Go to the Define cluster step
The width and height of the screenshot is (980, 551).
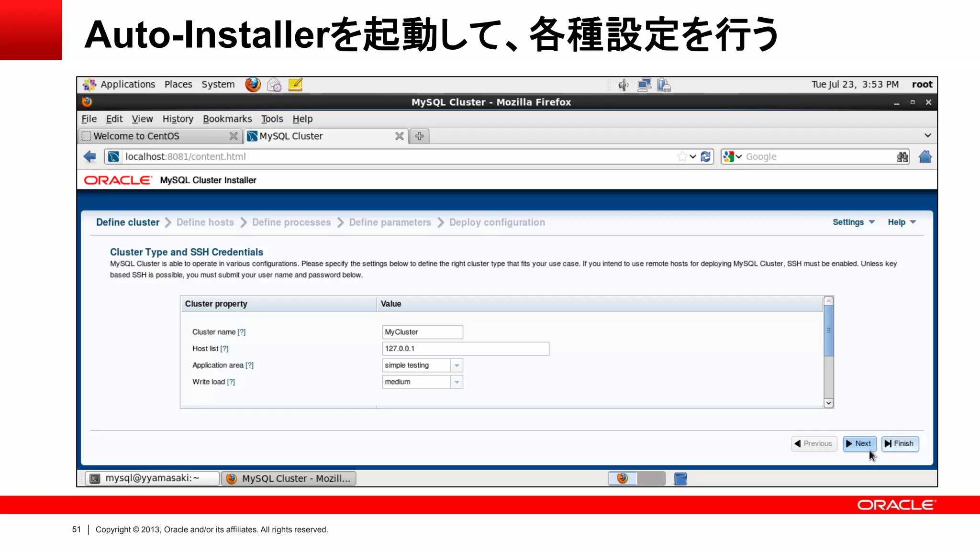pyautogui.click(x=128, y=222)
